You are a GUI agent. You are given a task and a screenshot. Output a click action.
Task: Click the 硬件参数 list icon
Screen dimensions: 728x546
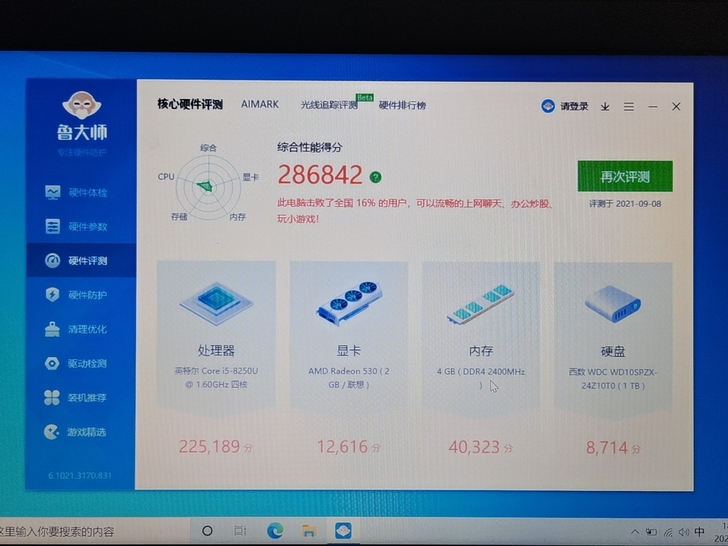pos(52,227)
